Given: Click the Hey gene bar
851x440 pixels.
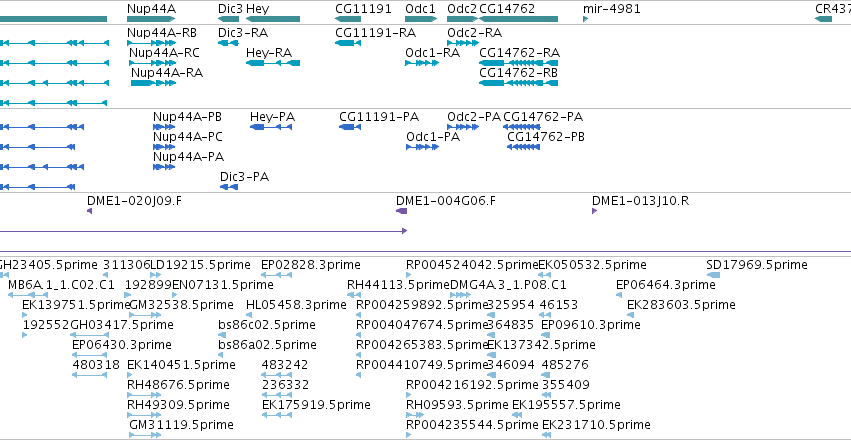Looking at the screenshot, I should (272, 19).
